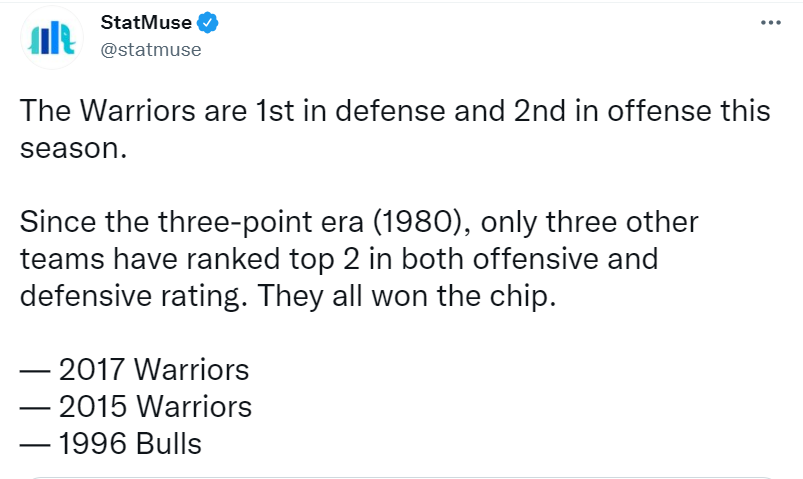Open the @statmuse handle link

click(151, 50)
